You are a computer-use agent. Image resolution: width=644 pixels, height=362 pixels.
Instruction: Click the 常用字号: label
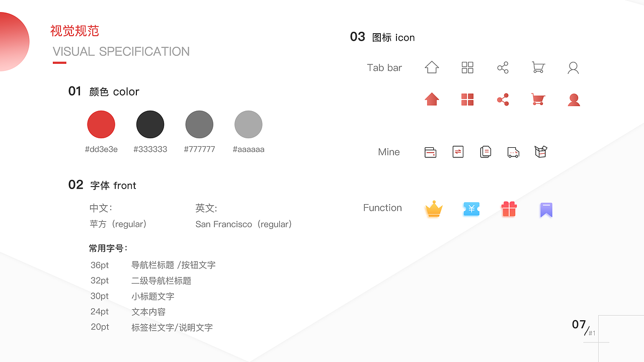tap(108, 248)
